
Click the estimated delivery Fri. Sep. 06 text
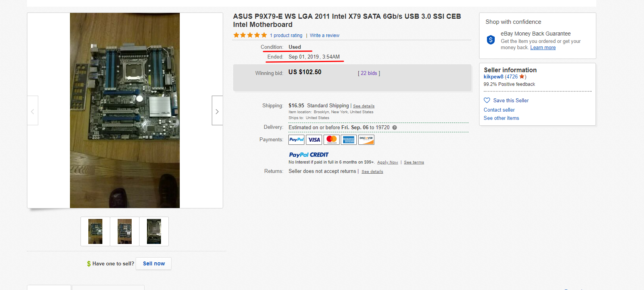point(355,128)
